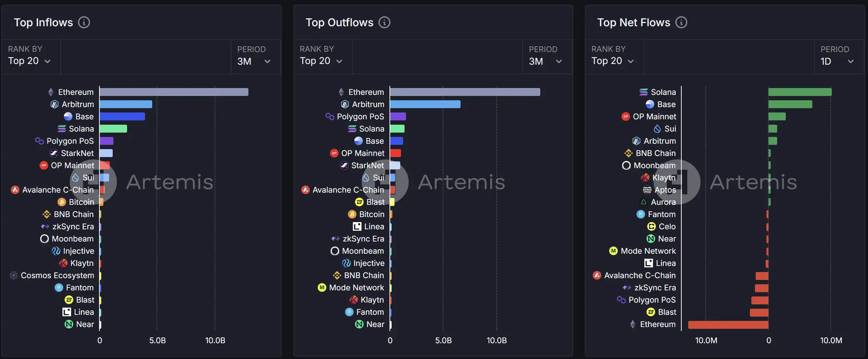Click the Cosmos Ecosystem logo in Top Inflows

(x=14, y=276)
